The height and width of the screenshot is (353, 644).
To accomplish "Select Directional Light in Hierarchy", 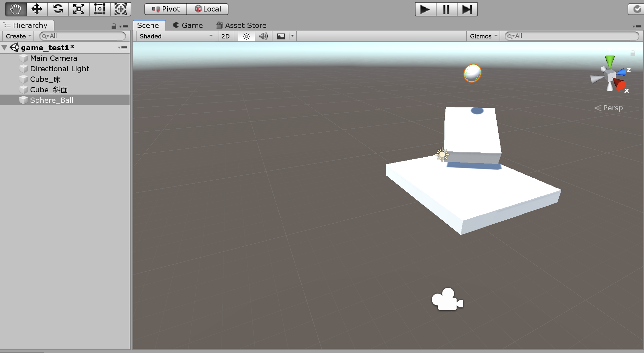I will [x=59, y=69].
